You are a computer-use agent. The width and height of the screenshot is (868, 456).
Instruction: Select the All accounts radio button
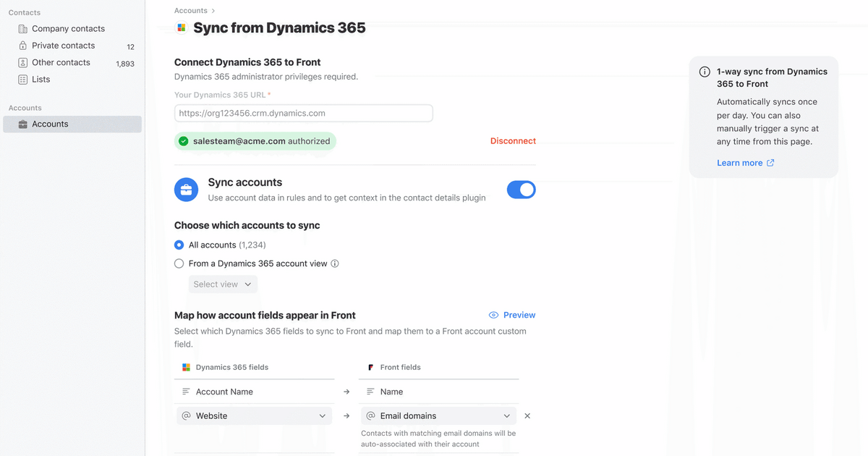(179, 245)
